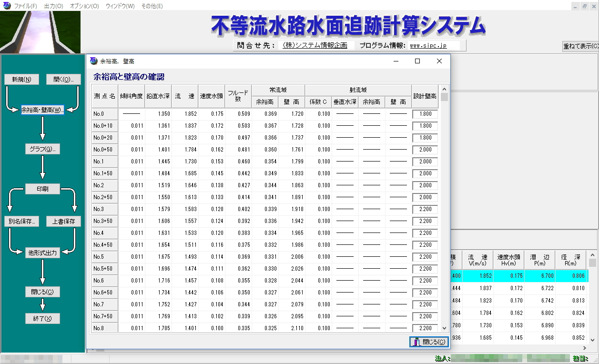Screen dimensions: 599x364
Task: Edit the 設計壁高 field for No.4
Action: tap(426, 233)
